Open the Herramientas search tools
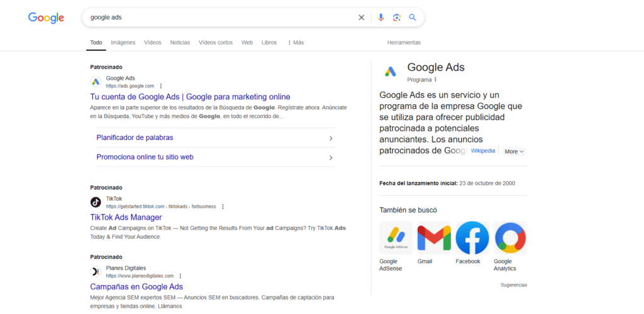644x314 pixels. pyautogui.click(x=404, y=43)
